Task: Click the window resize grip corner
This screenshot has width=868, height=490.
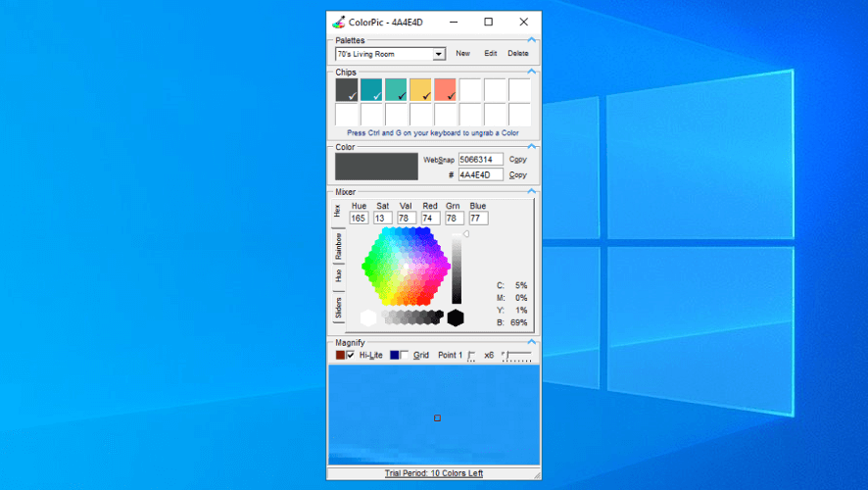Action: (537, 475)
